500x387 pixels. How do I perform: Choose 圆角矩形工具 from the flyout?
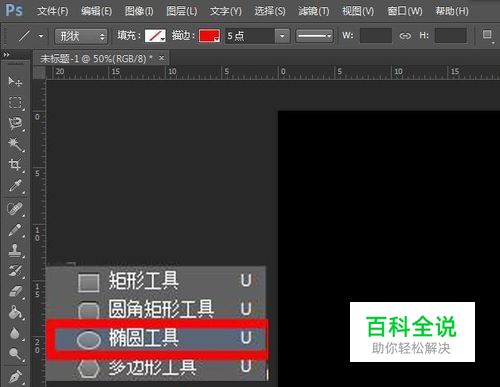pyautogui.click(x=156, y=309)
